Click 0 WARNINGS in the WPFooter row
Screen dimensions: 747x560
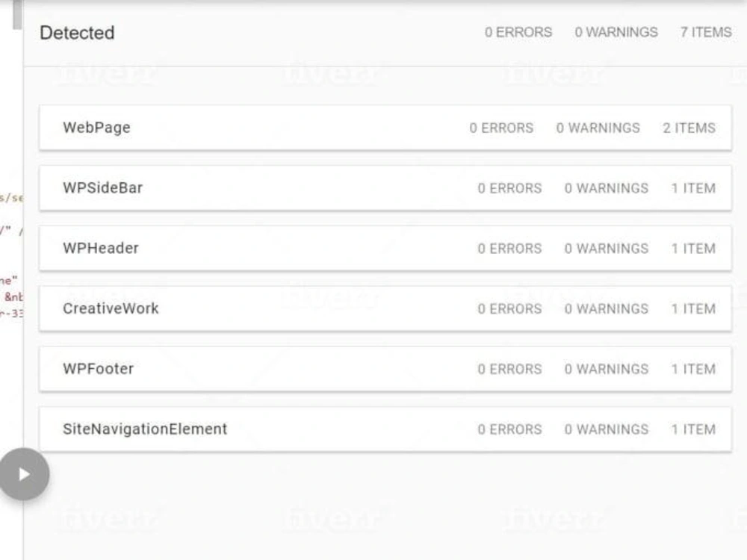coord(607,369)
